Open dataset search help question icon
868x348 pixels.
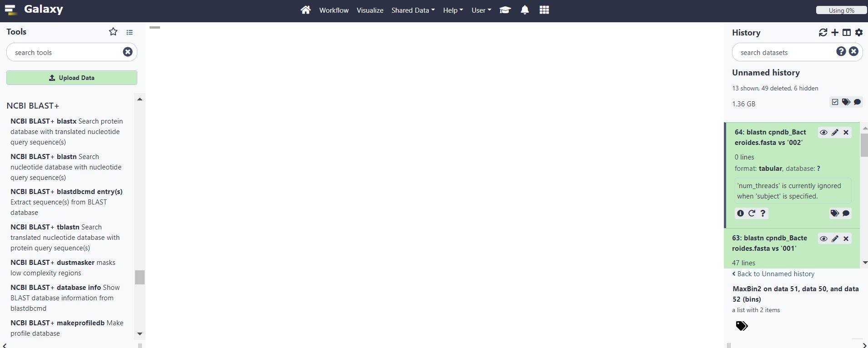coord(841,52)
